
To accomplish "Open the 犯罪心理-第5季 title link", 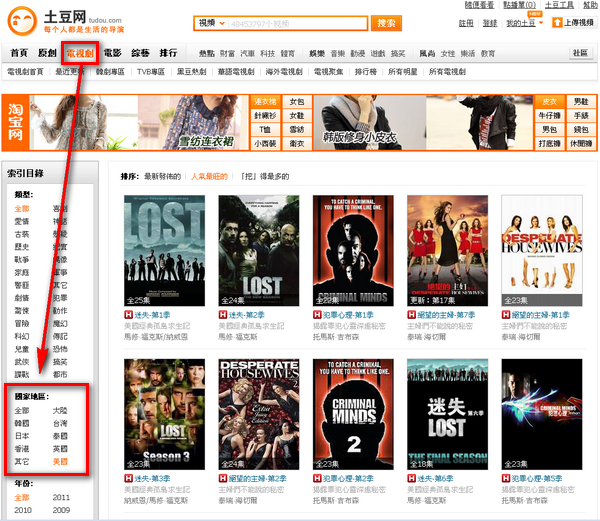I will 537,479.
